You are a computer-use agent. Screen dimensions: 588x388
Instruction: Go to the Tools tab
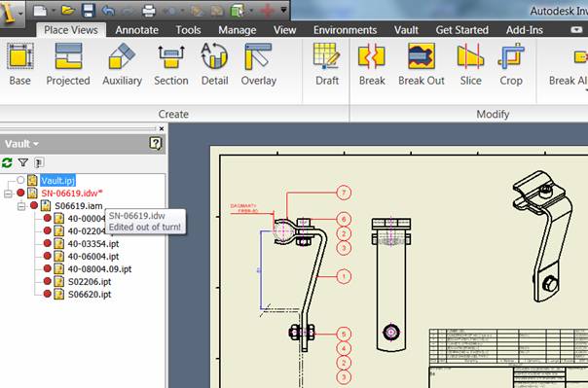click(x=188, y=30)
